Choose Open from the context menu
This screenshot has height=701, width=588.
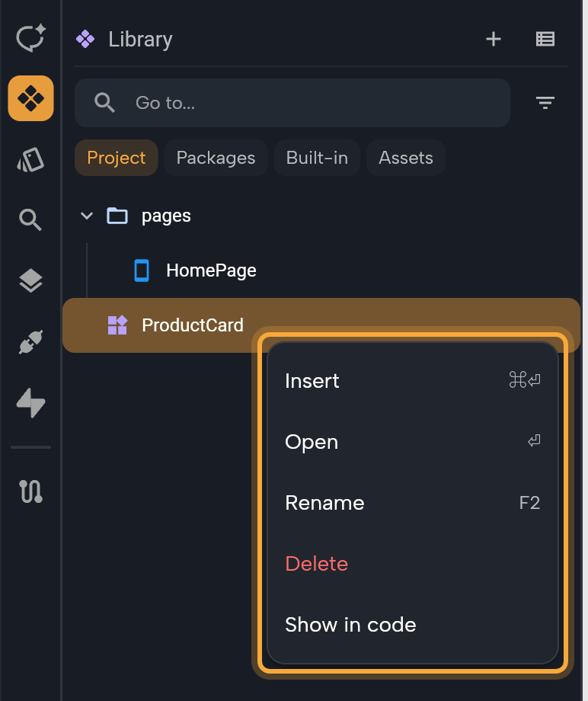pos(412,442)
